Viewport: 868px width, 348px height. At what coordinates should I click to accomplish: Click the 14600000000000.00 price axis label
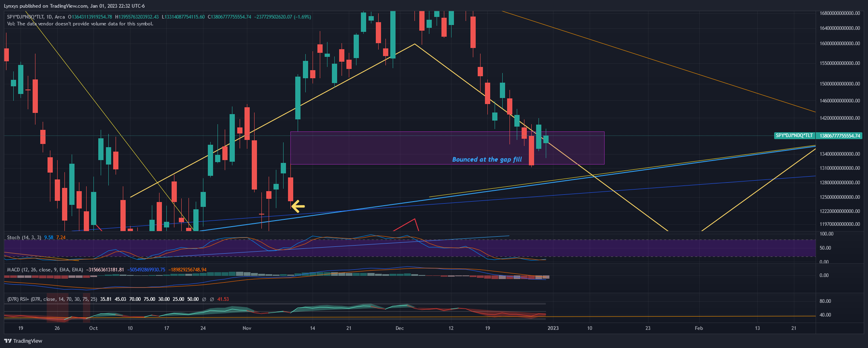[839, 101]
